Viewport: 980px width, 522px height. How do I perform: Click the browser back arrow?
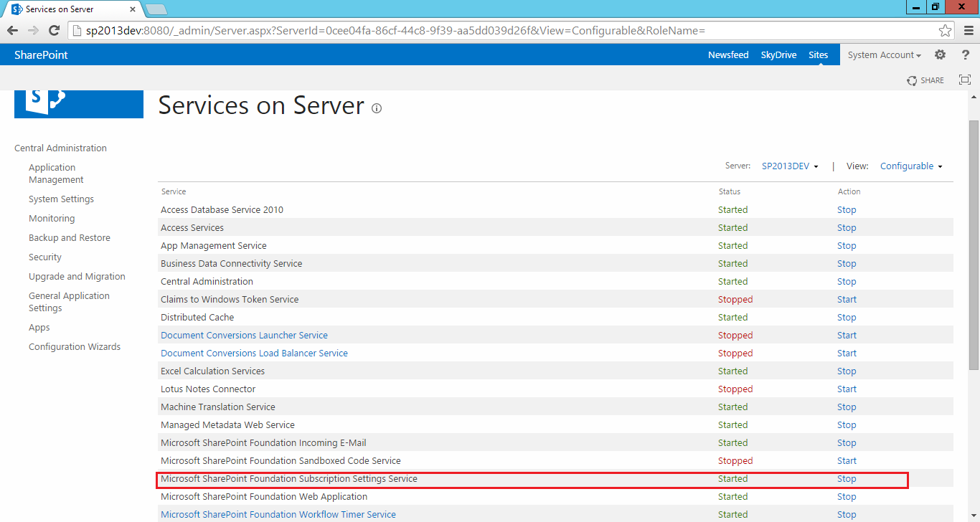click(12, 30)
